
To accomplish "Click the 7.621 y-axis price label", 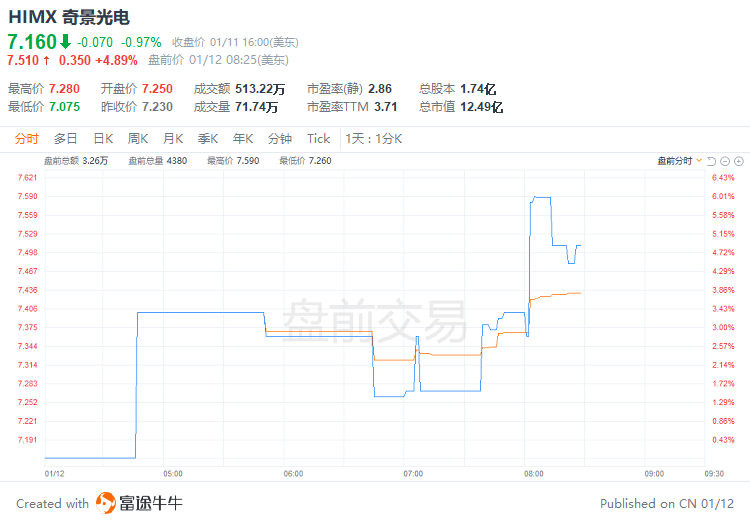I will click(27, 178).
